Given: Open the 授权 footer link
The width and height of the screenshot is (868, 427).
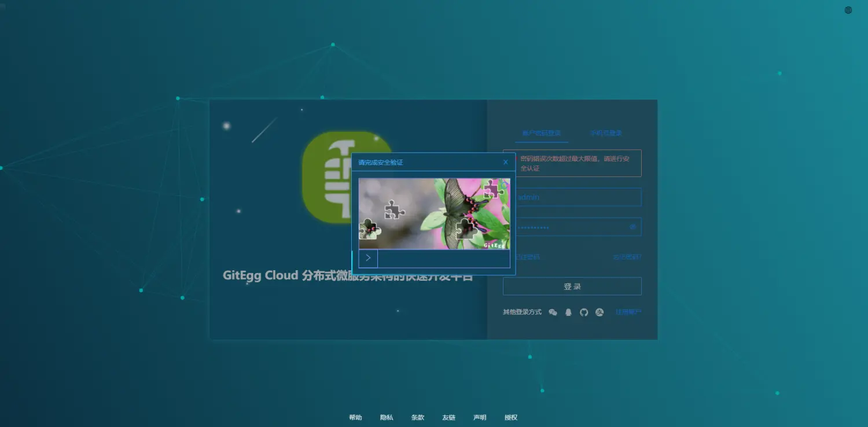Looking at the screenshot, I should pos(511,417).
